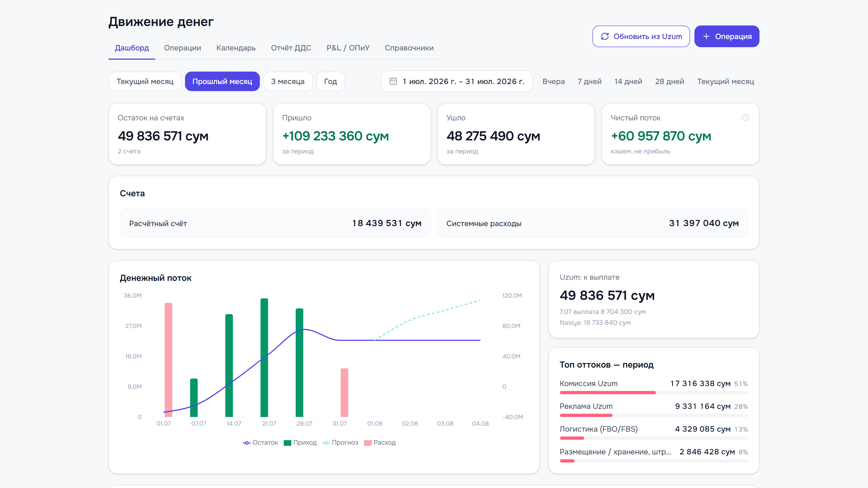
Task: Choose the 28 дней quick range
Action: [x=669, y=82]
